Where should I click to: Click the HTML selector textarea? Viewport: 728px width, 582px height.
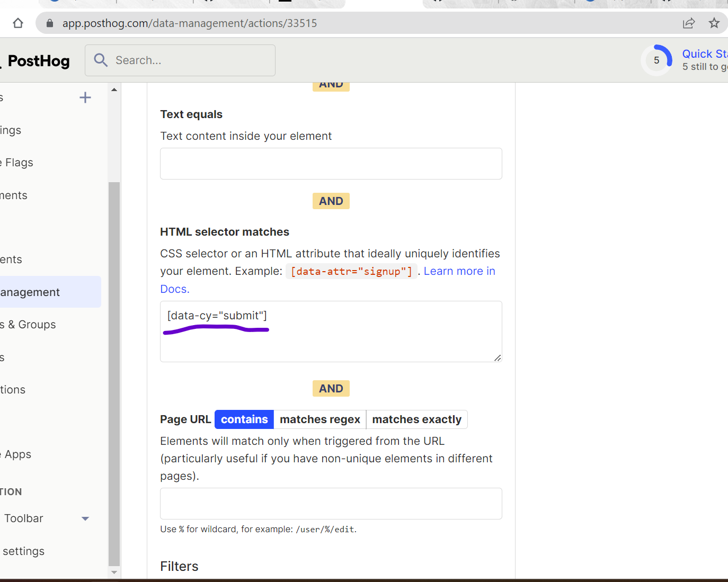pyautogui.click(x=331, y=332)
